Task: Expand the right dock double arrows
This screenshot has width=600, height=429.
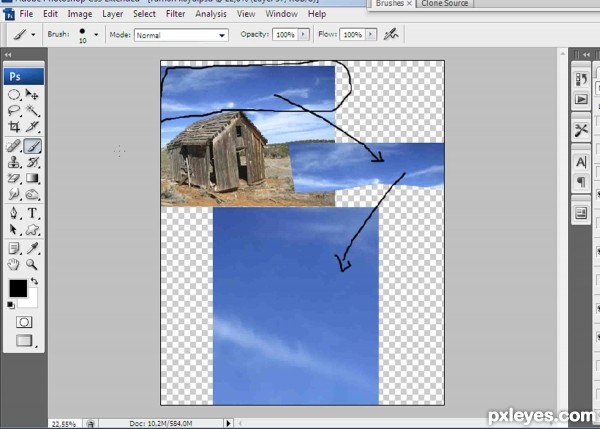Action: [x=586, y=55]
